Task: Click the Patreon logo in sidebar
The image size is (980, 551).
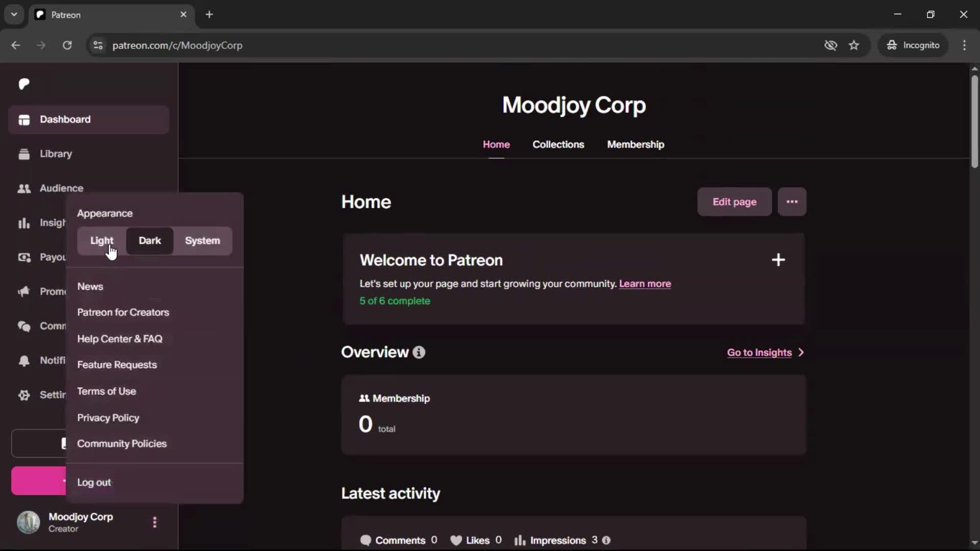Action: pos(24,84)
